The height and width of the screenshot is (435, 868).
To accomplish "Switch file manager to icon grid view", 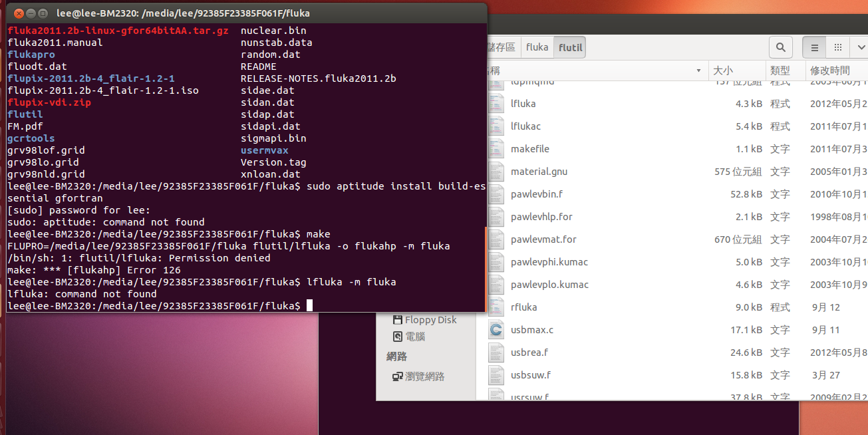I will tap(838, 47).
